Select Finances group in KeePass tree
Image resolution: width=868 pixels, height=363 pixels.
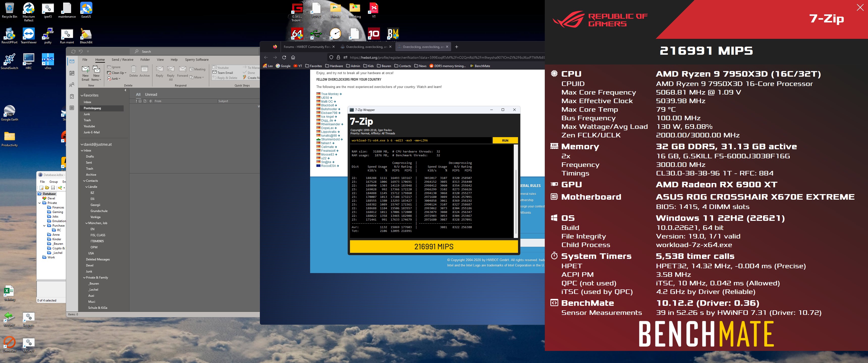pos(58,207)
